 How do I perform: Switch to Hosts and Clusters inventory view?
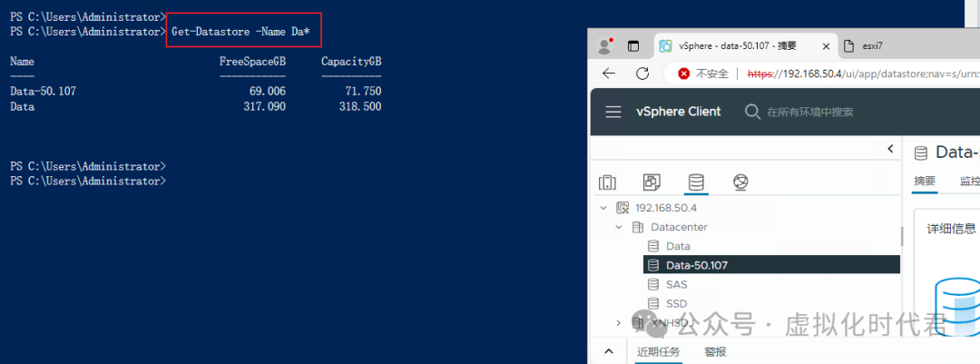point(607,182)
